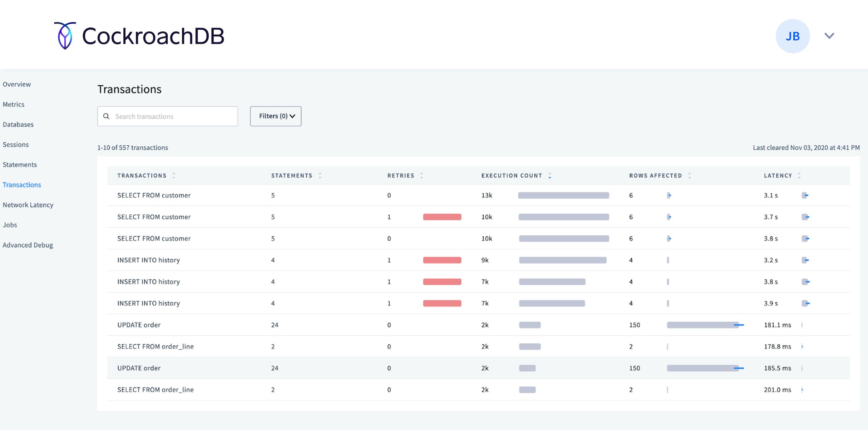Click the CockroachDB logo icon

click(65, 36)
